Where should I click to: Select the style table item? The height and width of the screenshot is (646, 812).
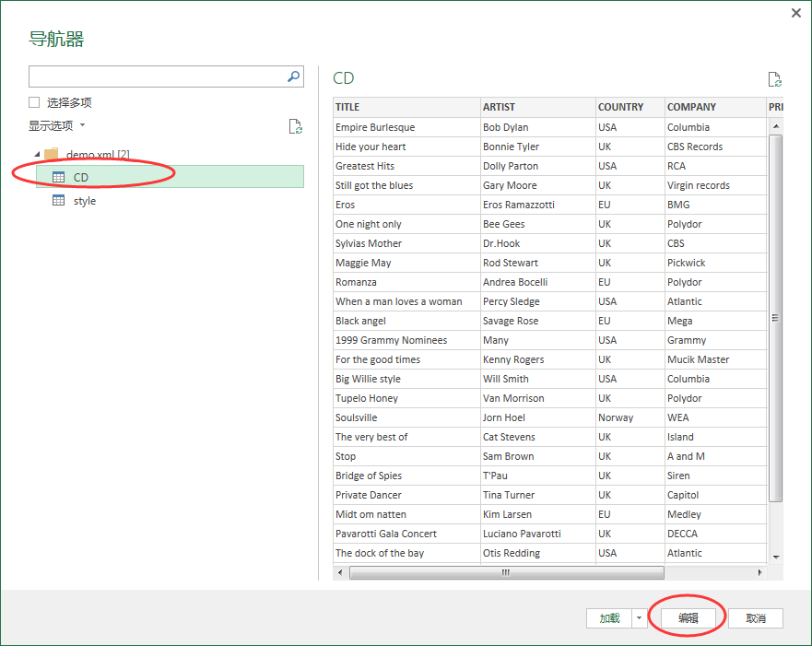point(85,201)
